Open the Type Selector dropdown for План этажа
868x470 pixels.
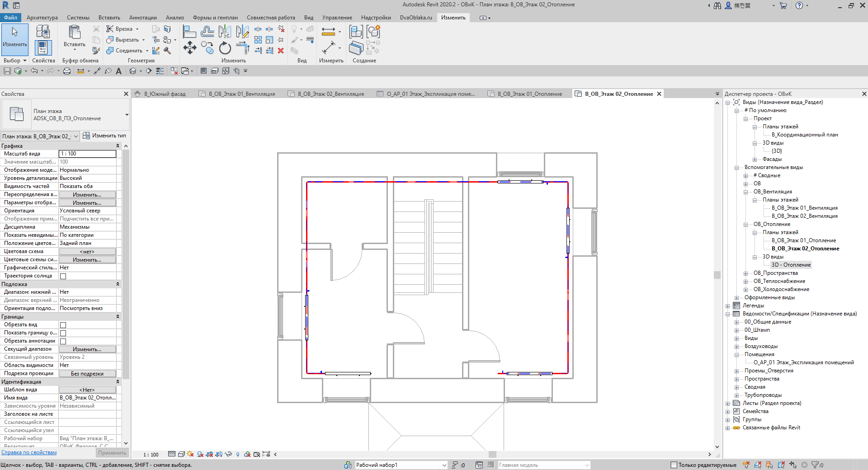click(127, 115)
